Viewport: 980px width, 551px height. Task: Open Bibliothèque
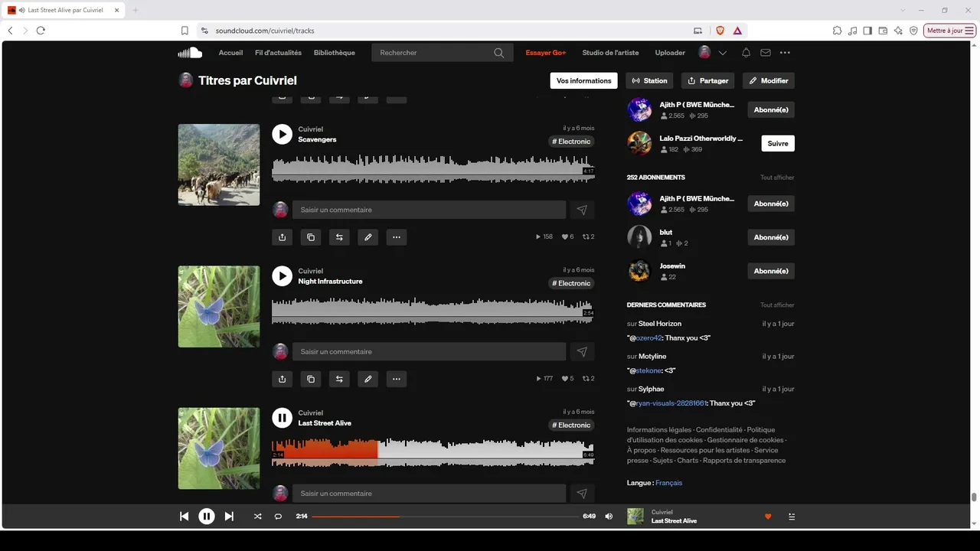335,53
